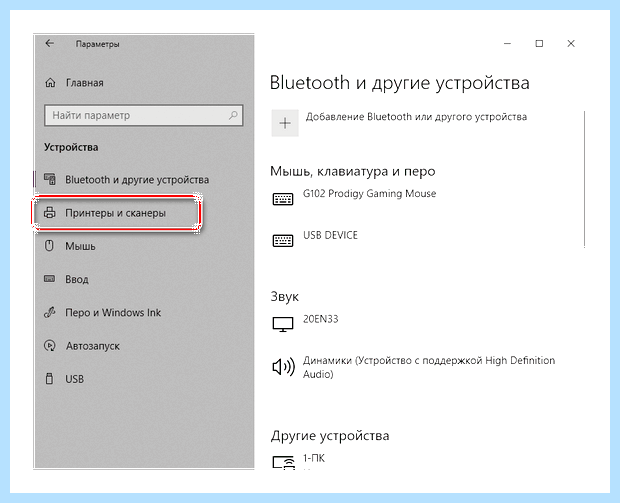This screenshot has width=620, height=503.
Task: Open the Ввод settings page
Action: (77, 279)
